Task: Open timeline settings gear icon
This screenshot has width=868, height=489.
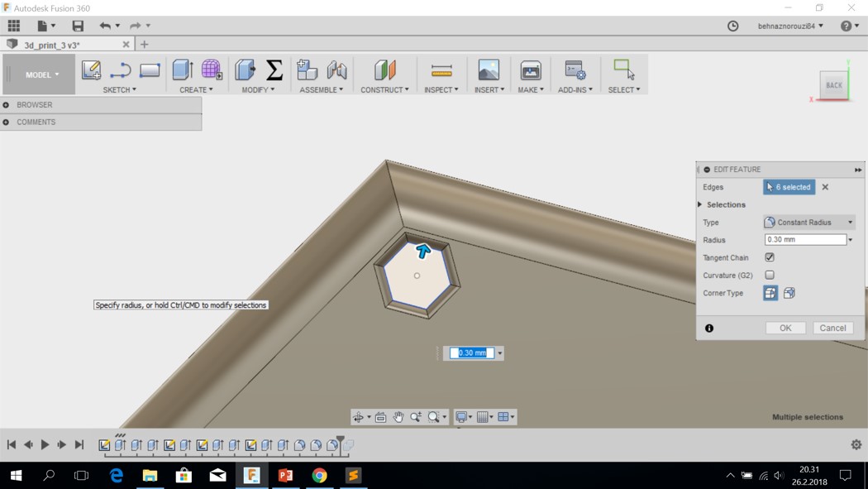Action: point(856,444)
